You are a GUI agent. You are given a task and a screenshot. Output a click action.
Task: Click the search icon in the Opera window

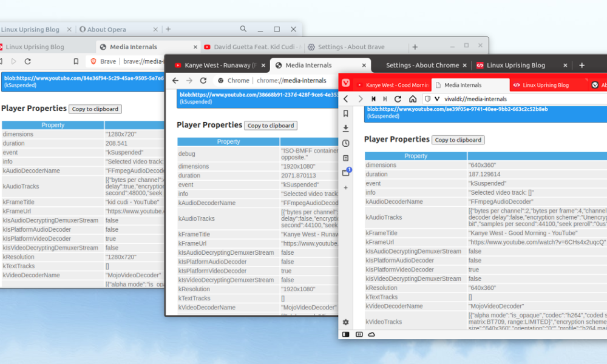(x=243, y=29)
